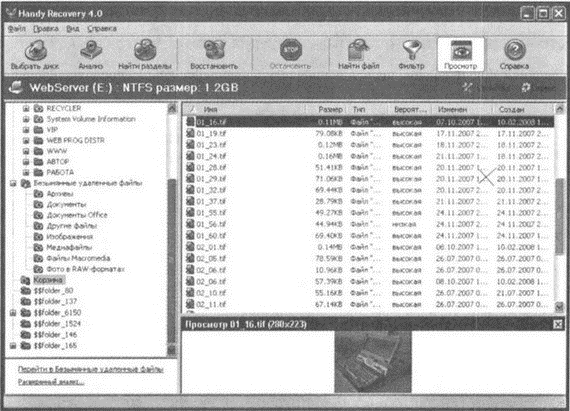Expand the WWW folder node
This screenshot has width=570, height=411.
coord(26,151)
